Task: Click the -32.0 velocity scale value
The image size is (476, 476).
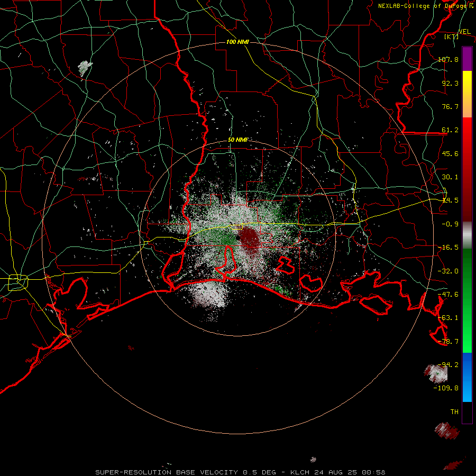Action: 448,271
